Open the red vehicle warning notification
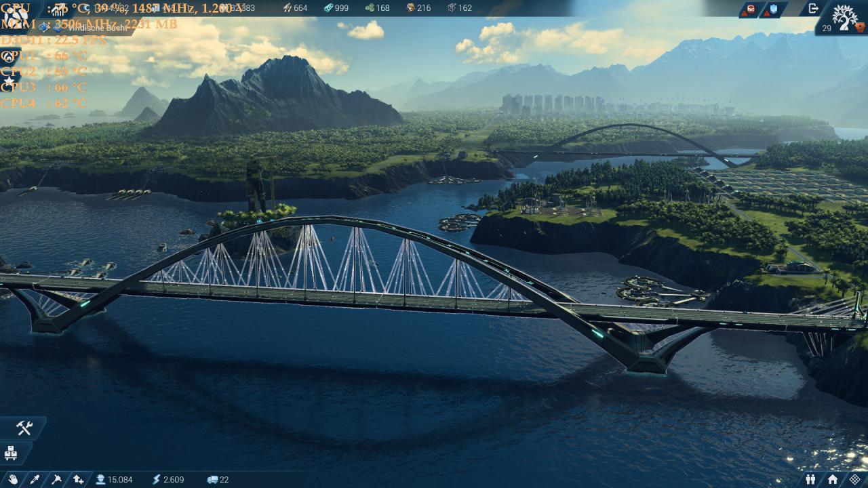The height and width of the screenshot is (488, 868). [751, 9]
